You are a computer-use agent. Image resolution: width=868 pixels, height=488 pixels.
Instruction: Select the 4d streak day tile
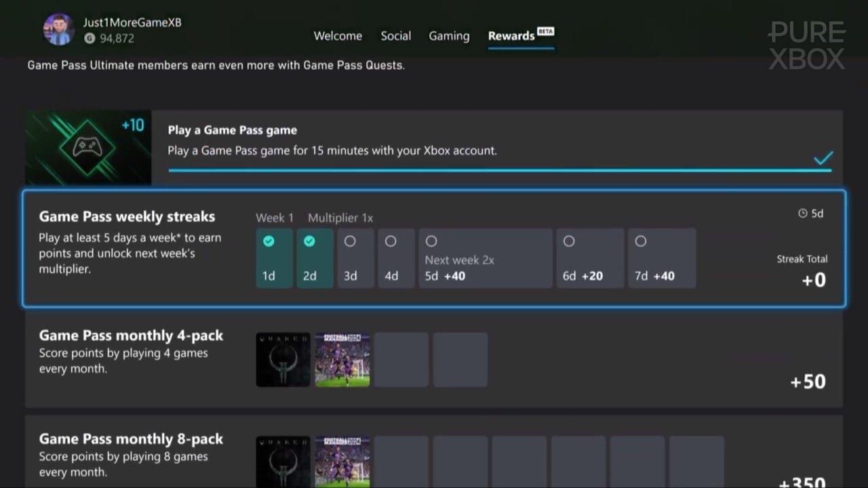click(x=396, y=258)
